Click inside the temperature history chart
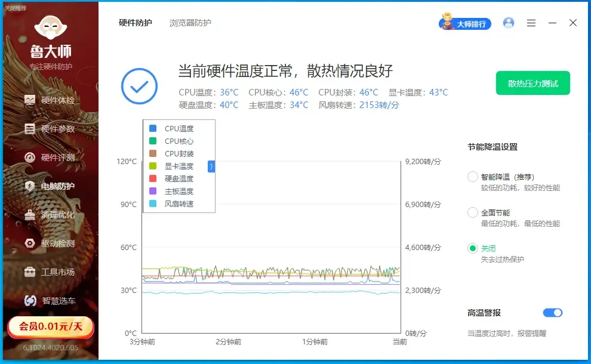The image size is (591, 364). pos(272,247)
